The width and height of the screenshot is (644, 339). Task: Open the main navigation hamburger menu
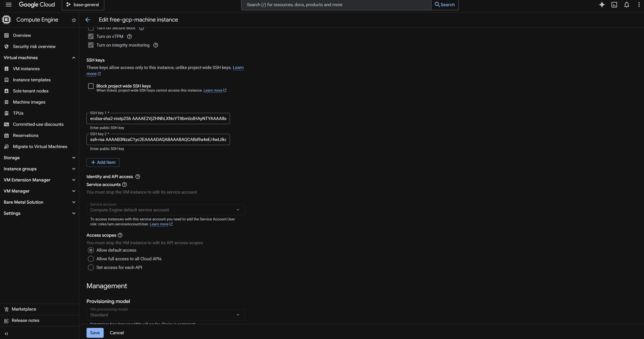(x=8, y=5)
